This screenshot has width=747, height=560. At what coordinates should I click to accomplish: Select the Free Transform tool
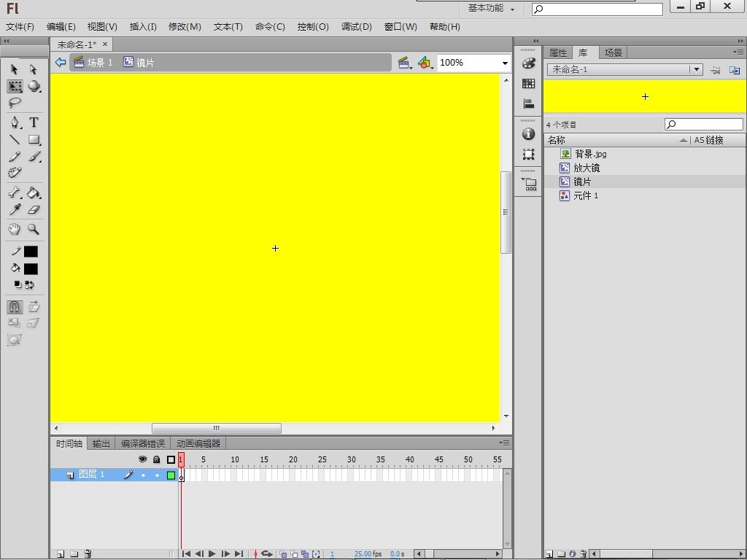[x=15, y=86]
